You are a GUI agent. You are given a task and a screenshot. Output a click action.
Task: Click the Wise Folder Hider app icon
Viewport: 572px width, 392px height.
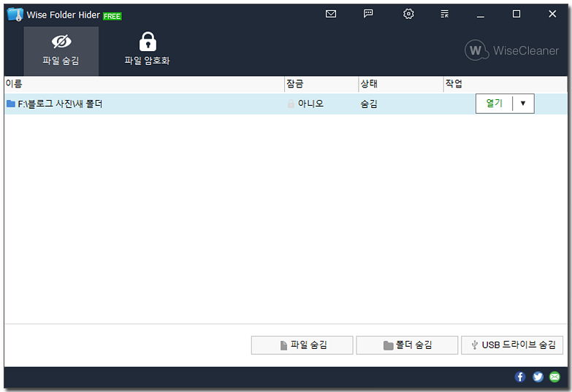point(15,15)
